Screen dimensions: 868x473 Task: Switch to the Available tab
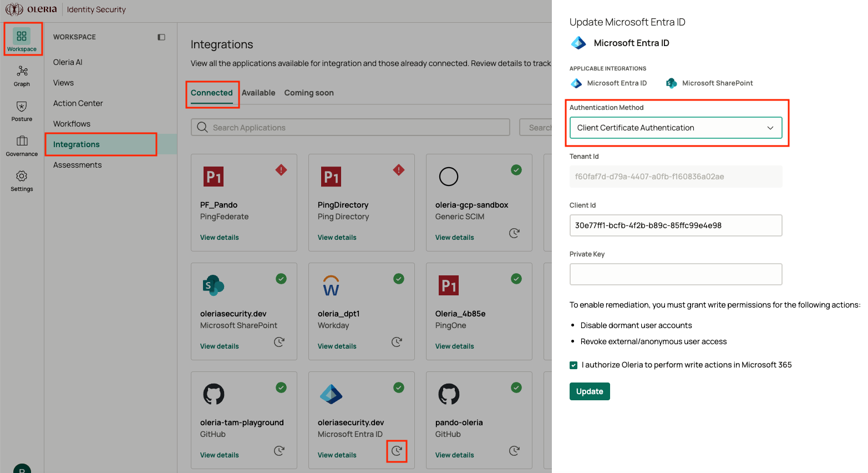pyautogui.click(x=258, y=93)
